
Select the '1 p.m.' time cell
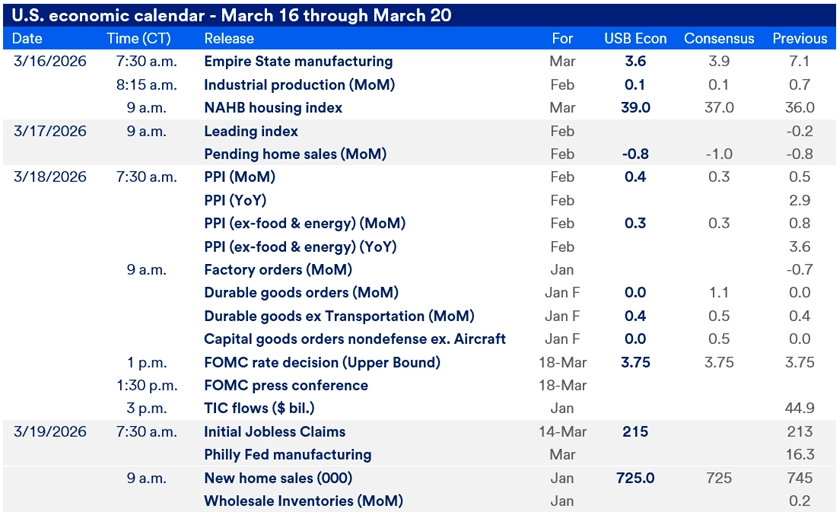click(146, 363)
